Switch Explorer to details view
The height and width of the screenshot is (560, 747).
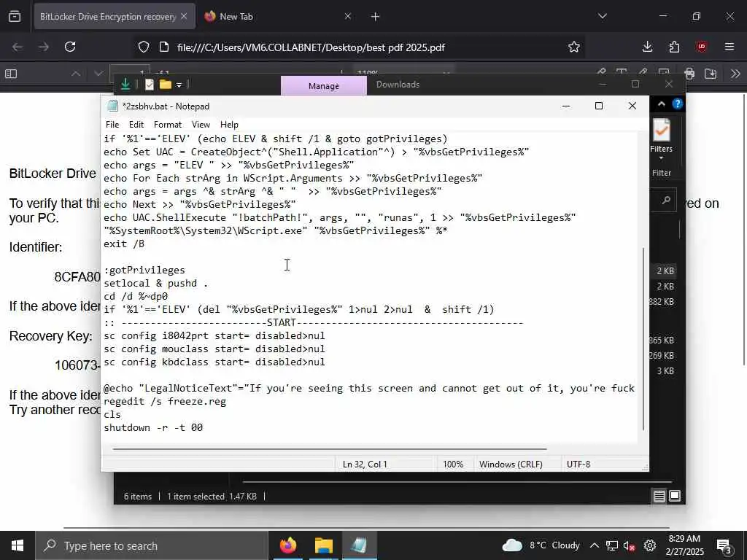pyautogui.click(x=659, y=496)
